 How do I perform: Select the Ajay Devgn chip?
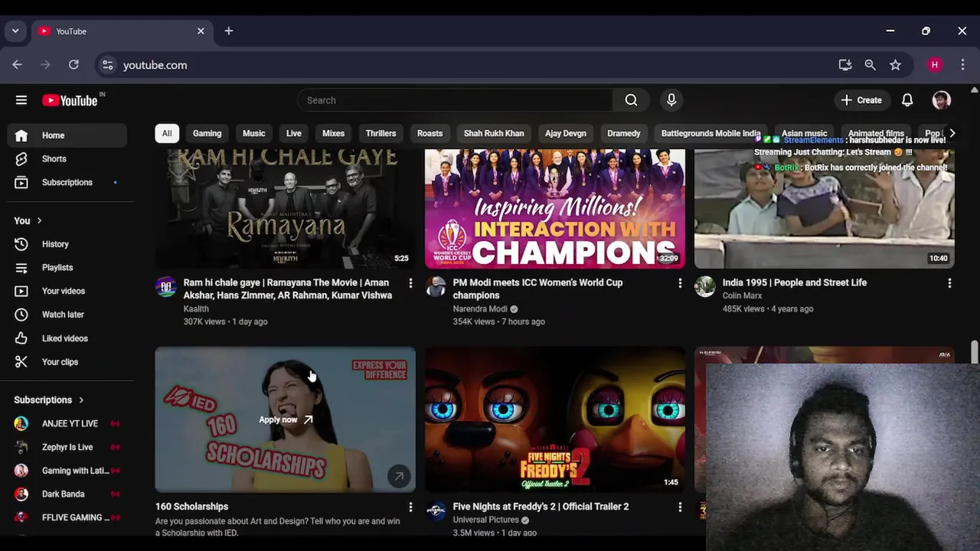566,133
